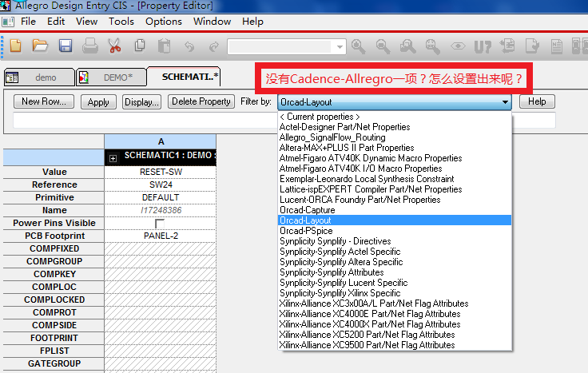Click the Zoom to All icon
The image size is (588, 373).
pyautogui.click(x=432, y=46)
